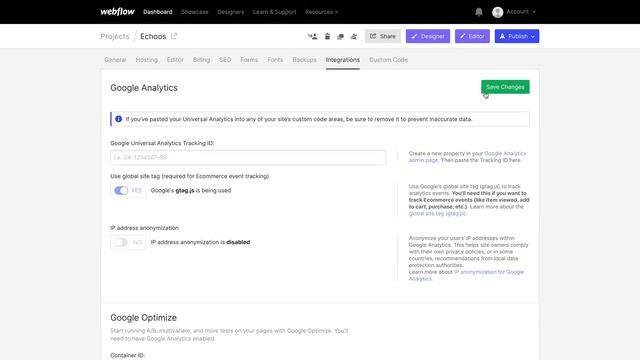Click the delete project trash icon
This screenshot has width=640, height=360.
(x=327, y=36)
